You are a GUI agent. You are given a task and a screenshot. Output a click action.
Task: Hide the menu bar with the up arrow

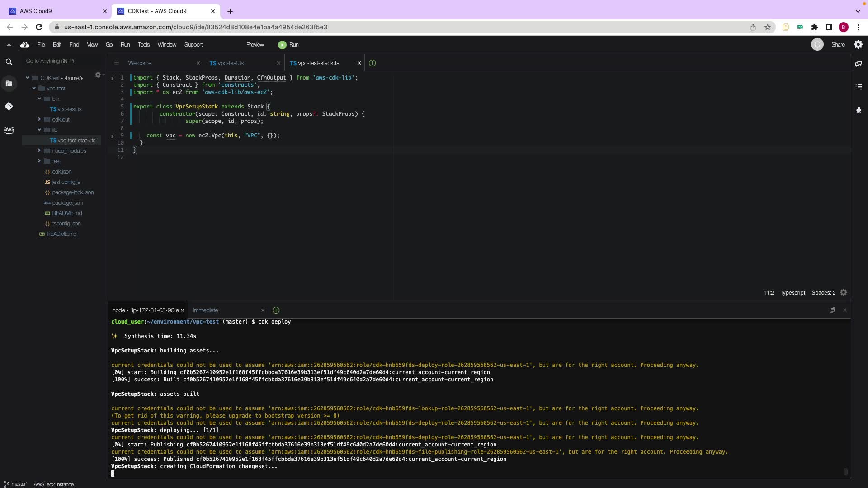9,45
